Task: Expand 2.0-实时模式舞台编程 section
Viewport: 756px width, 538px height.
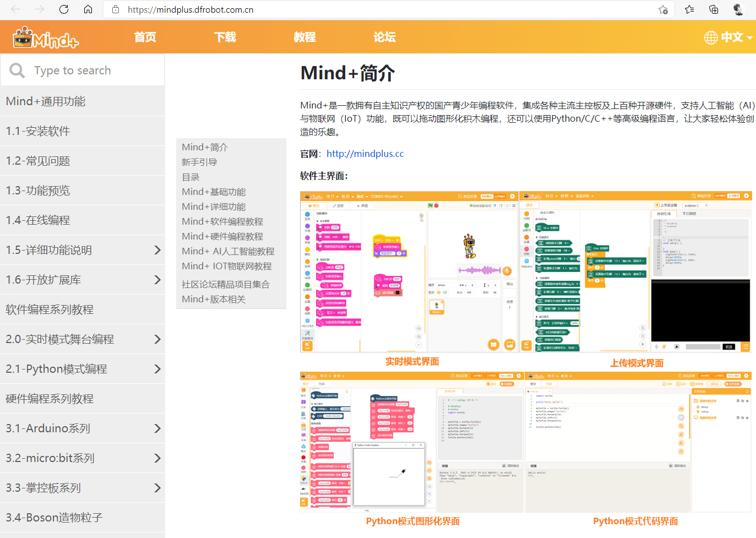Action: 157,339
